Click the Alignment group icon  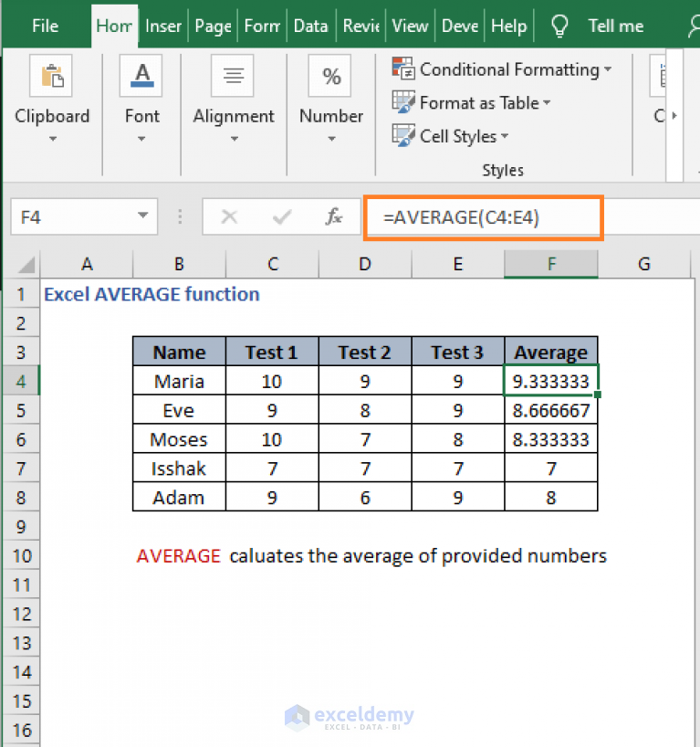click(233, 76)
